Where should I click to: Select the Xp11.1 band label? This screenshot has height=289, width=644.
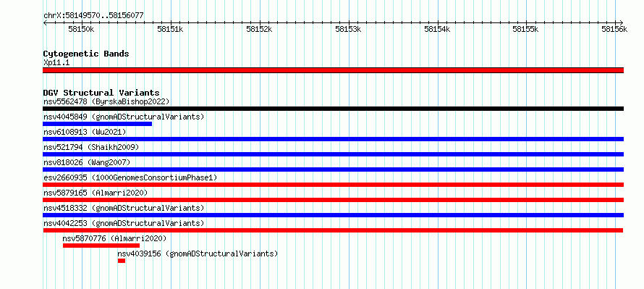pos(56,63)
